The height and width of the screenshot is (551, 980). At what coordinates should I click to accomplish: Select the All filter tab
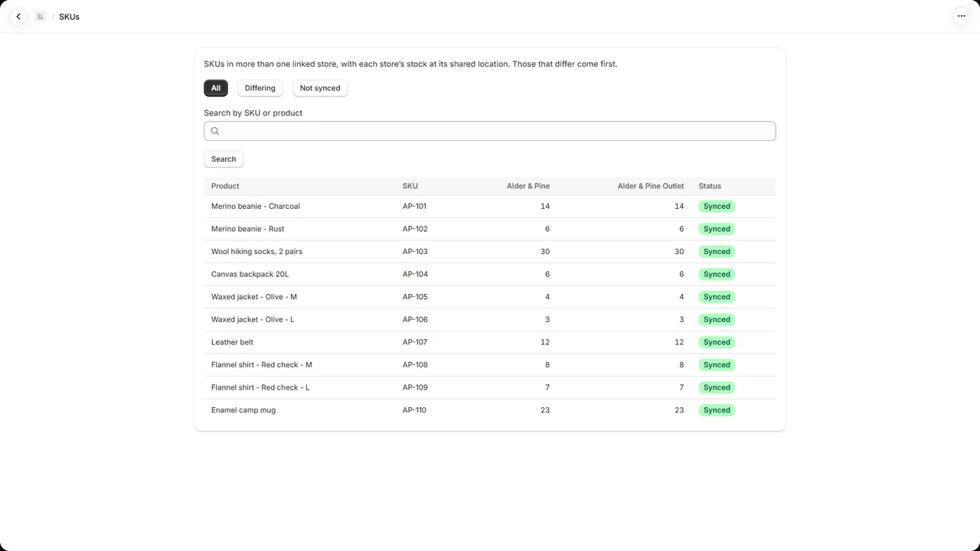[x=216, y=88]
